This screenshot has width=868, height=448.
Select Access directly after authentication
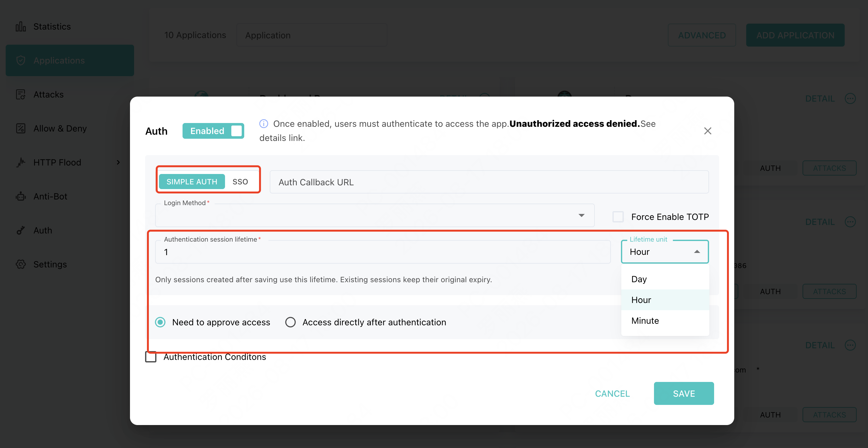(x=290, y=322)
